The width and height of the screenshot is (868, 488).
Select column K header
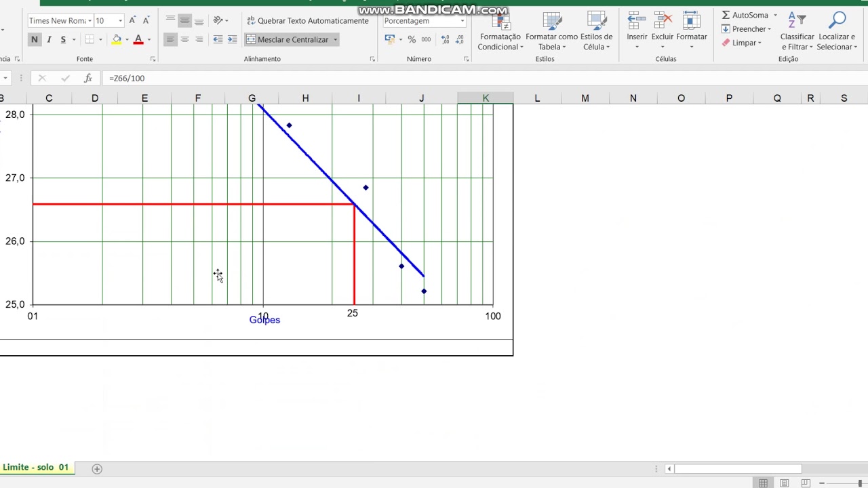[486, 98]
